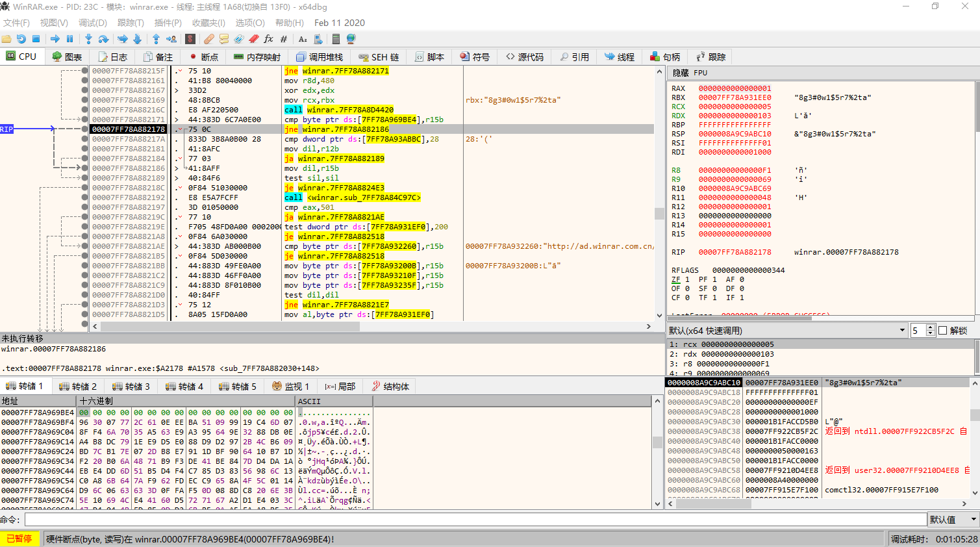The height and width of the screenshot is (547, 980).
Task: Switch to the 线程 tab
Action: (x=620, y=57)
